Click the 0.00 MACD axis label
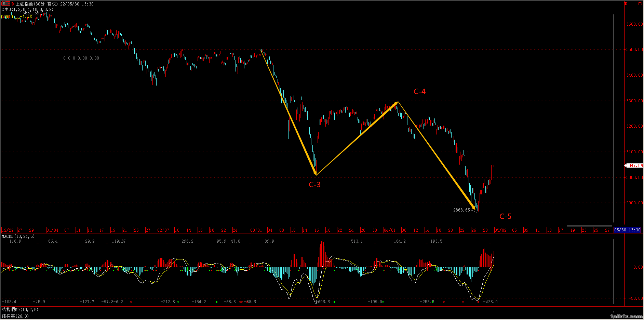 [x=638, y=267]
